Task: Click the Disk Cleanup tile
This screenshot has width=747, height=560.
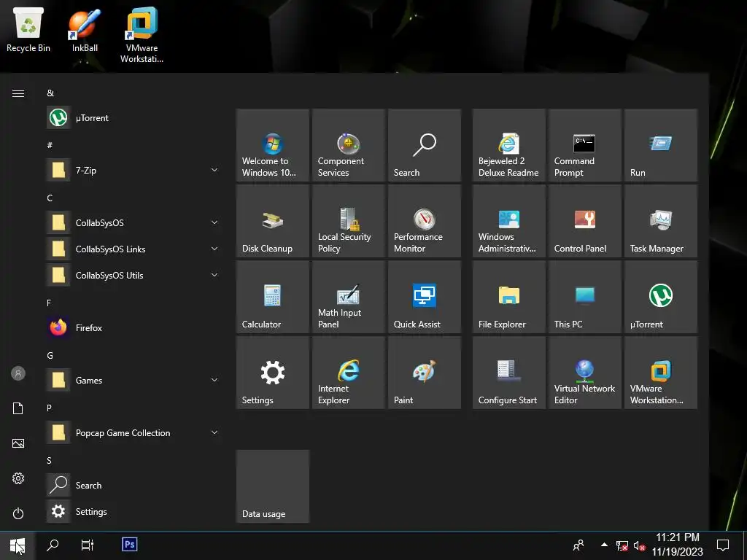Action: pyautogui.click(x=272, y=221)
